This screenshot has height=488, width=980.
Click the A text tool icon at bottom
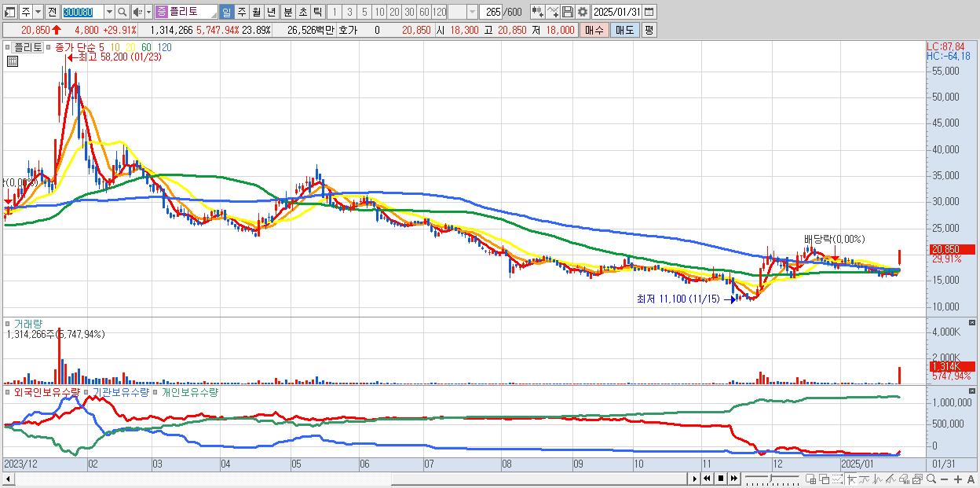[971, 479]
